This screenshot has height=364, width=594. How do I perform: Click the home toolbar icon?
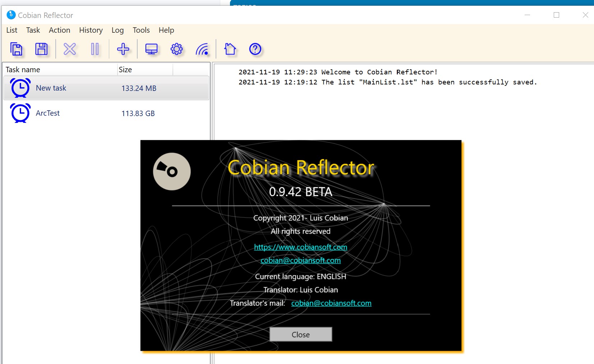pos(230,49)
